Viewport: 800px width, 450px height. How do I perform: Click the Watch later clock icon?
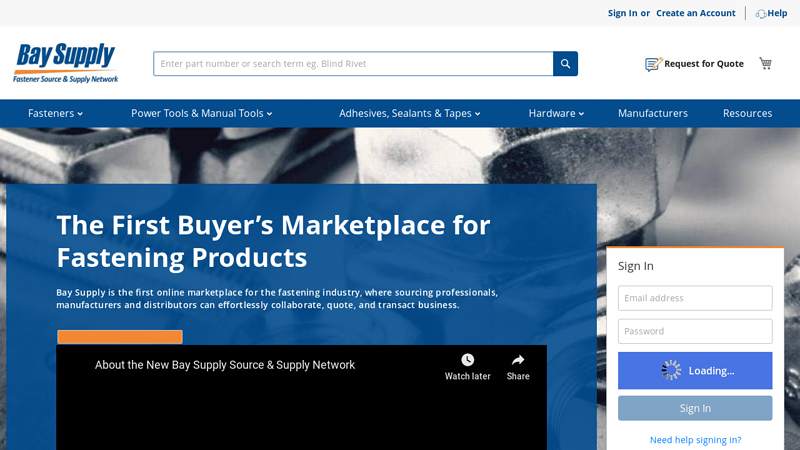[x=467, y=360]
